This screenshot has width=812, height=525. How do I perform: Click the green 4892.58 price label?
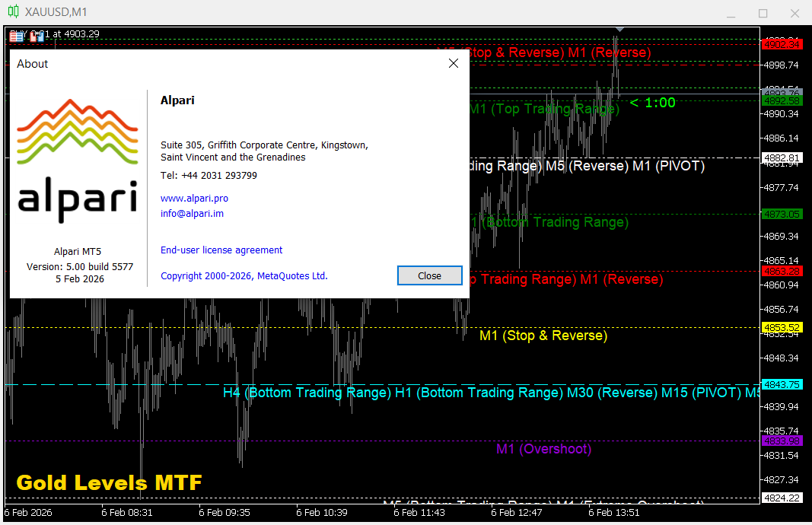click(x=782, y=101)
